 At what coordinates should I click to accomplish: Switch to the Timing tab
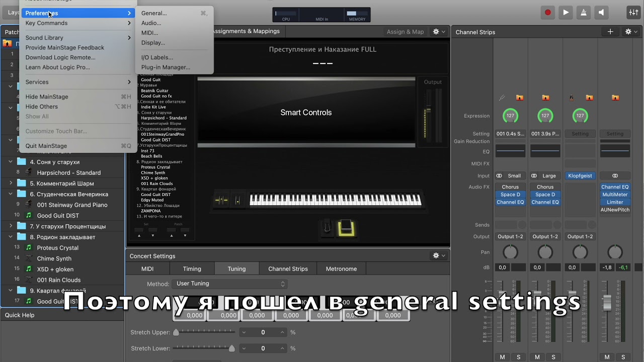192,269
